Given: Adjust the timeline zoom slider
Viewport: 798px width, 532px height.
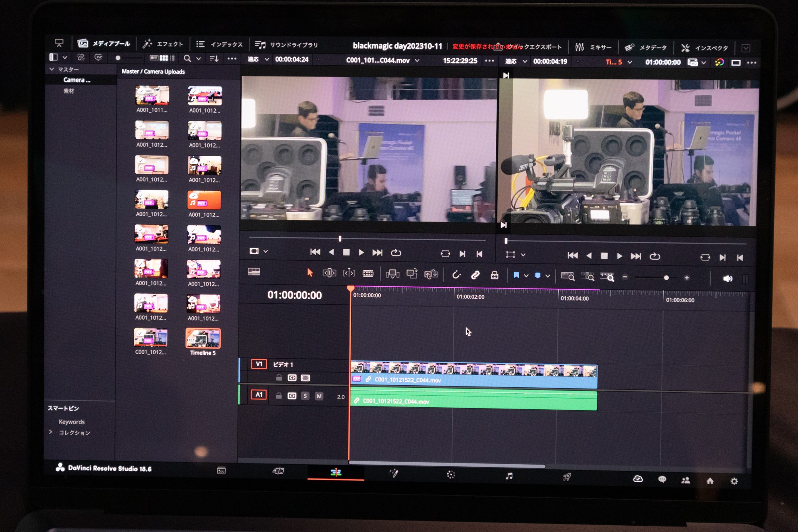Looking at the screenshot, I should (667, 278).
